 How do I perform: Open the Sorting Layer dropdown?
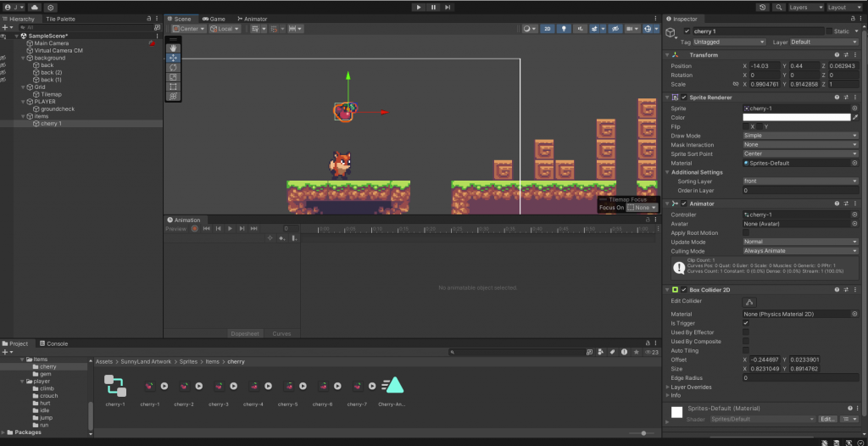click(x=800, y=181)
